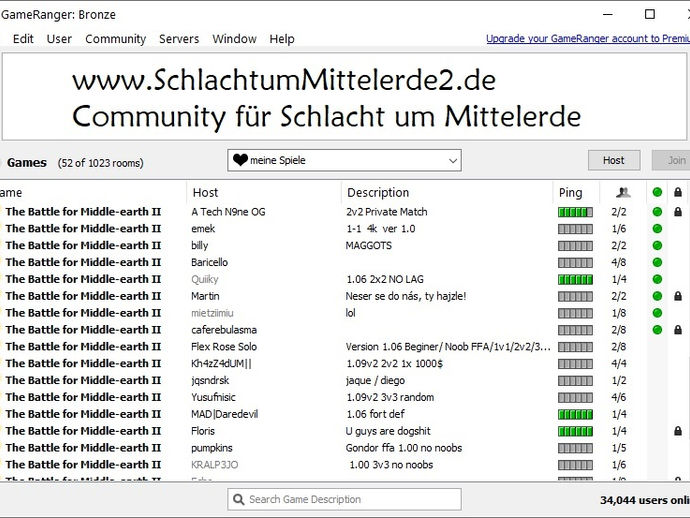Focus the Search Game Description field

344,499
